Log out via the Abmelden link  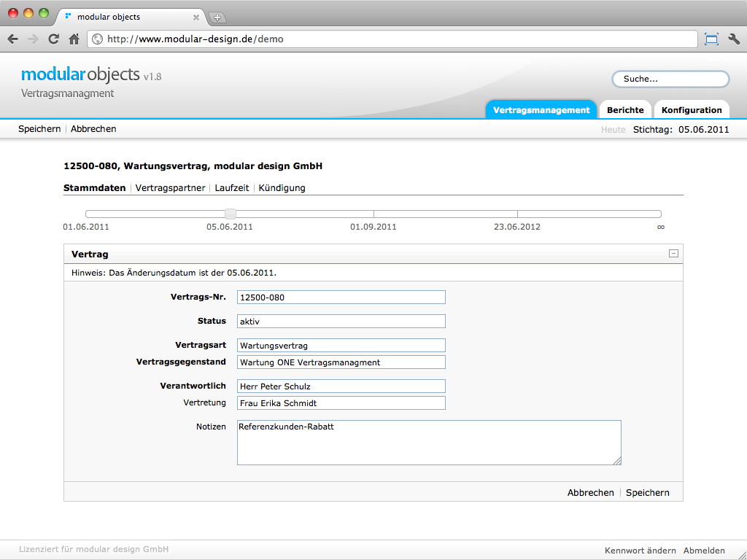704,551
